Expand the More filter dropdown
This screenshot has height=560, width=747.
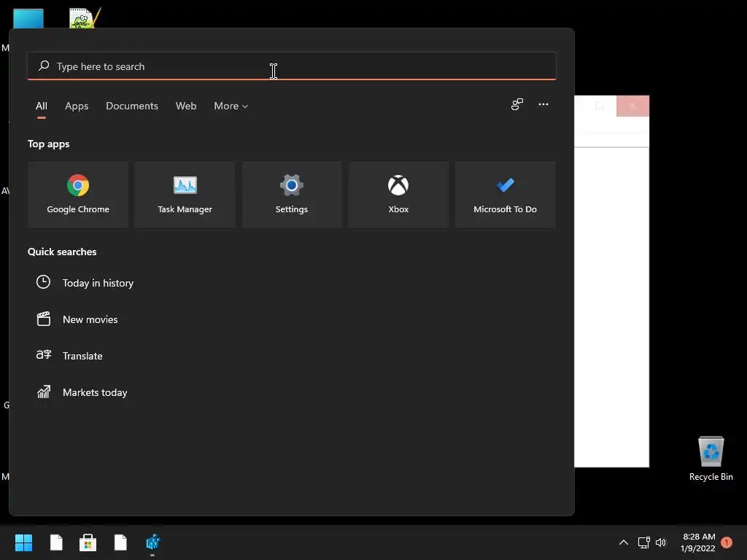[231, 106]
